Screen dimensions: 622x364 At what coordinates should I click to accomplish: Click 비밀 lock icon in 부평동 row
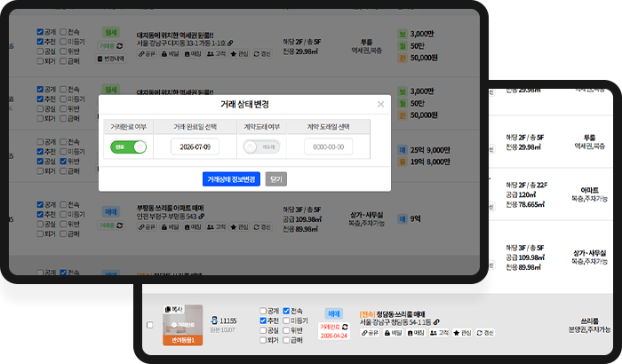171,227
